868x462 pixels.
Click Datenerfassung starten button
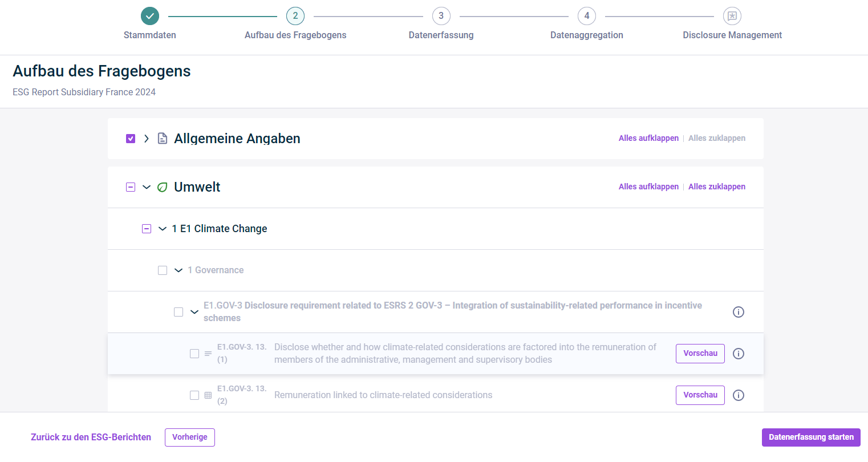811,437
